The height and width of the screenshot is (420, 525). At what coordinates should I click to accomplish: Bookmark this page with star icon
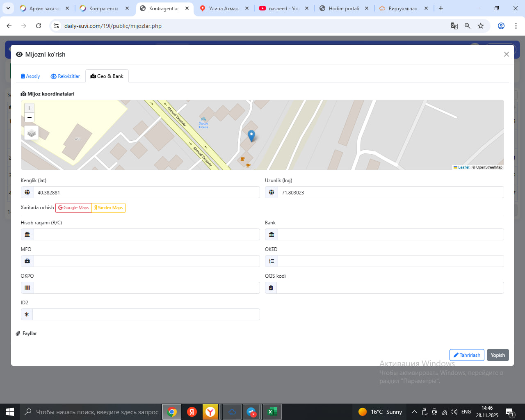[x=481, y=26]
